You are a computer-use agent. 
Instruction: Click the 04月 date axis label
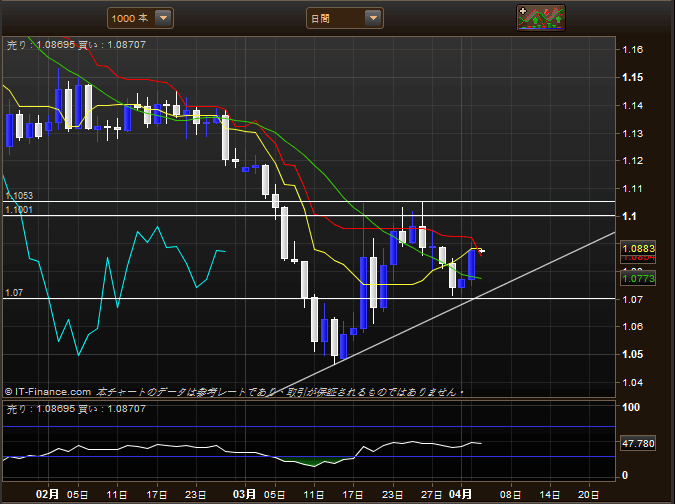point(460,494)
